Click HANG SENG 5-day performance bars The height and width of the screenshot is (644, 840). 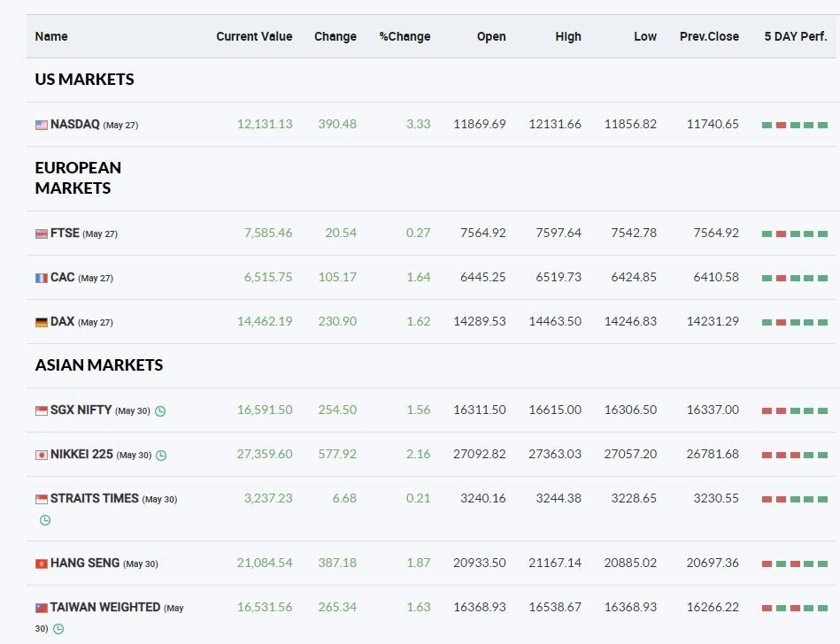click(x=795, y=563)
